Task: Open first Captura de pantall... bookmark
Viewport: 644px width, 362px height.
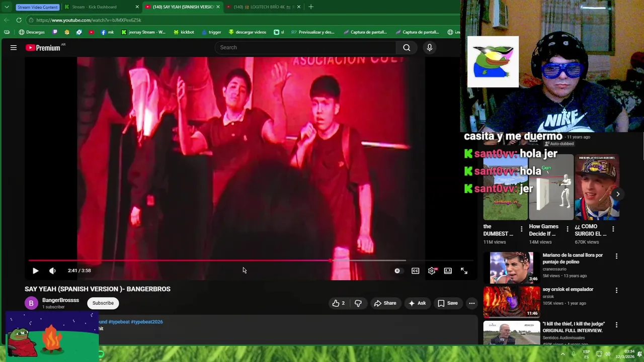Action: 365,32
